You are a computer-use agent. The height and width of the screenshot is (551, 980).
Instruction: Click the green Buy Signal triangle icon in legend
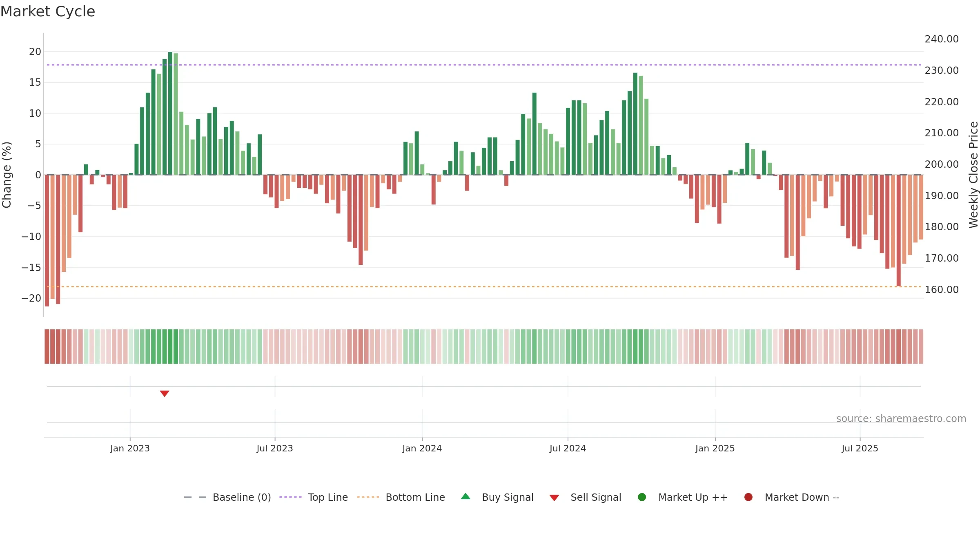[465, 496]
